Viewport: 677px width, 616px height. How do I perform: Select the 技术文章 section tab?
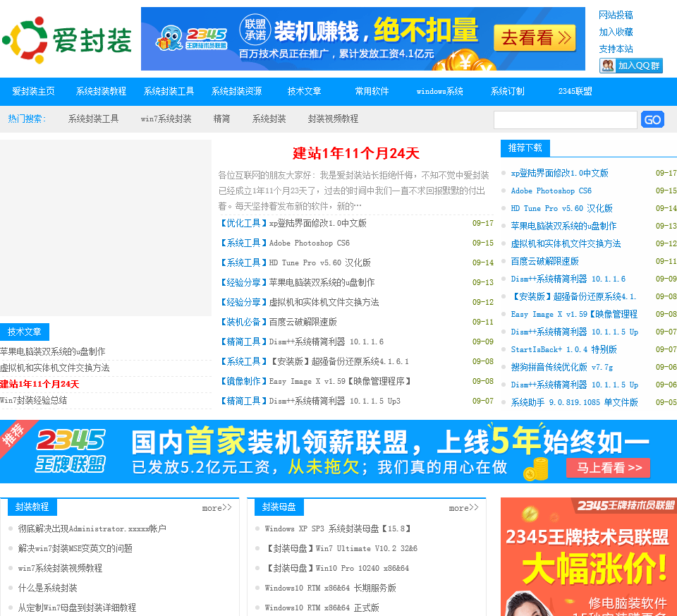pyautogui.click(x=25, y=332)
